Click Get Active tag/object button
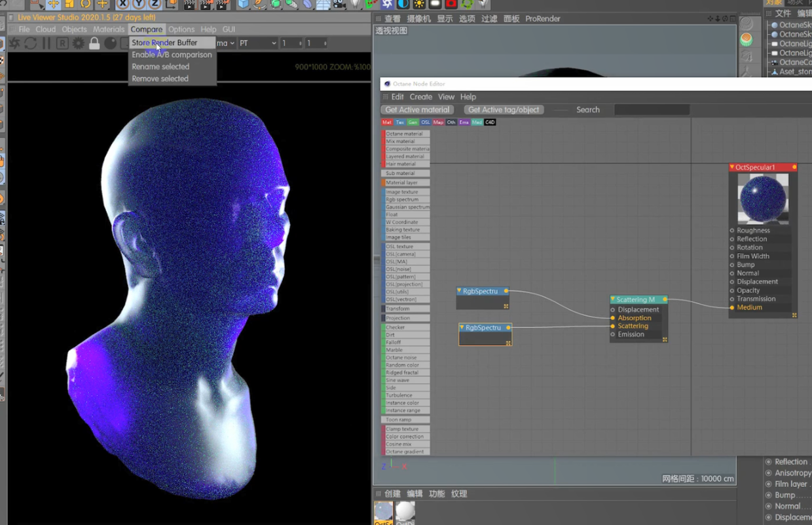Image resolution: width=812 pixels, height=525 pixels. pos(504,110)
